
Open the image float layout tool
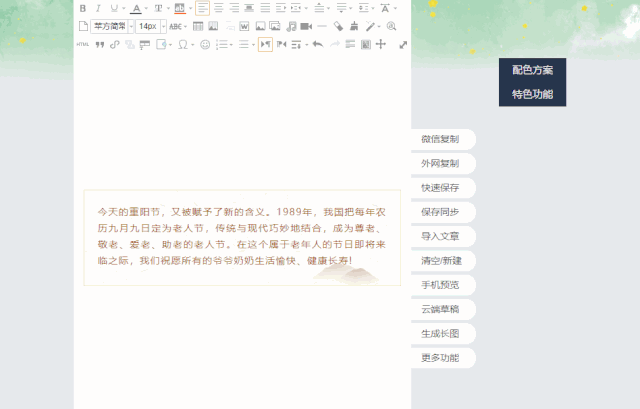pos(213,26)
